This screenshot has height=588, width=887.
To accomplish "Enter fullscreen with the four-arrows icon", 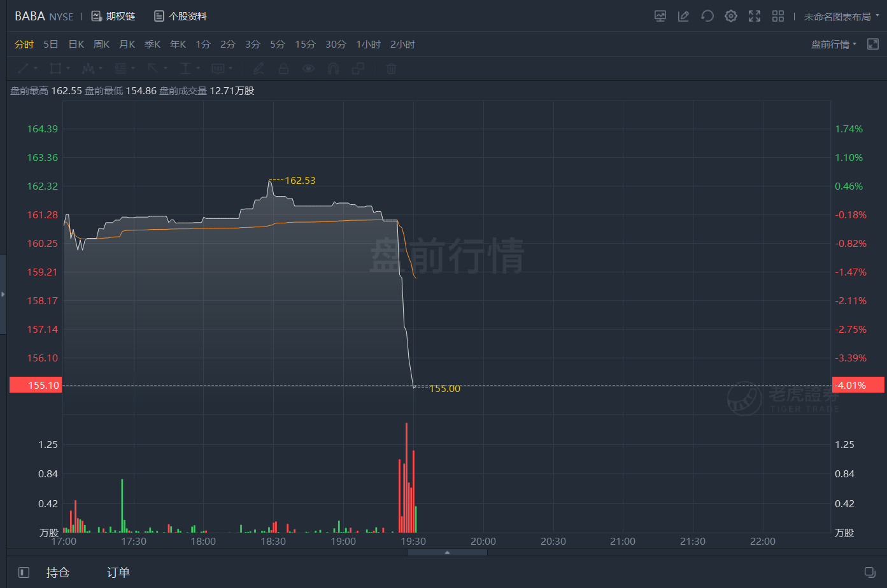I will (755, 17).
